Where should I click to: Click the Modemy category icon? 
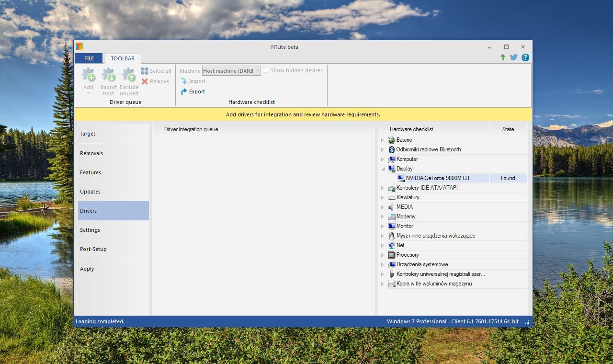tap(392, 216)
